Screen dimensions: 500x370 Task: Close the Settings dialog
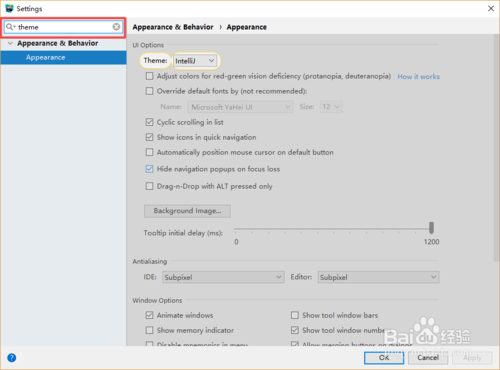491,8
